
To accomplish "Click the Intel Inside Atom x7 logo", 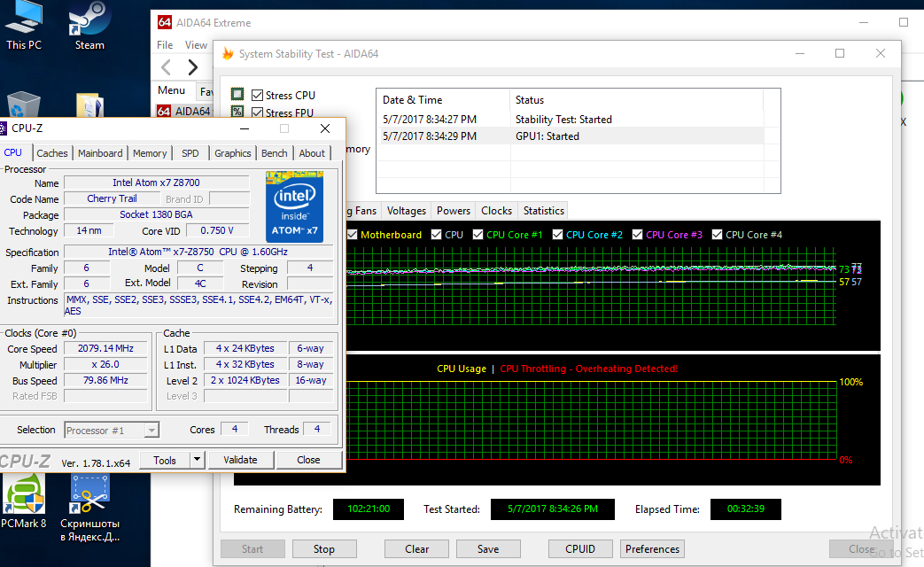I will [x=294, y=207].
